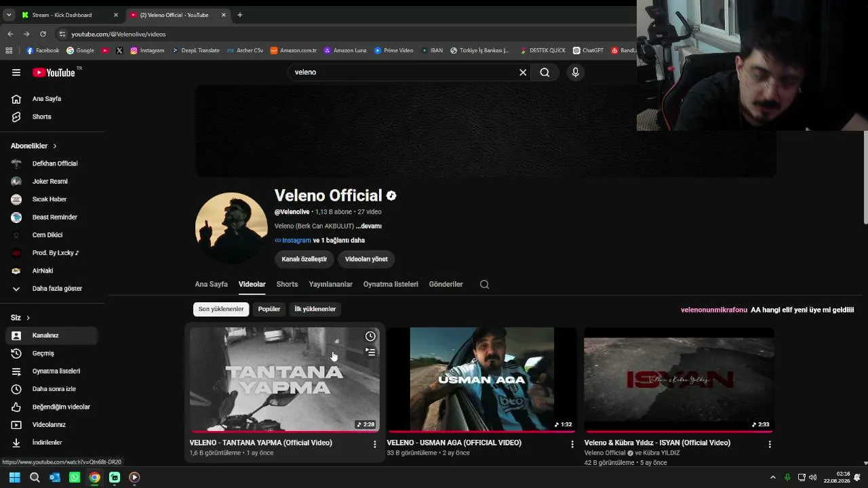Open Defkhan Official subscription

pyautogui.click(x=52, y=163)
